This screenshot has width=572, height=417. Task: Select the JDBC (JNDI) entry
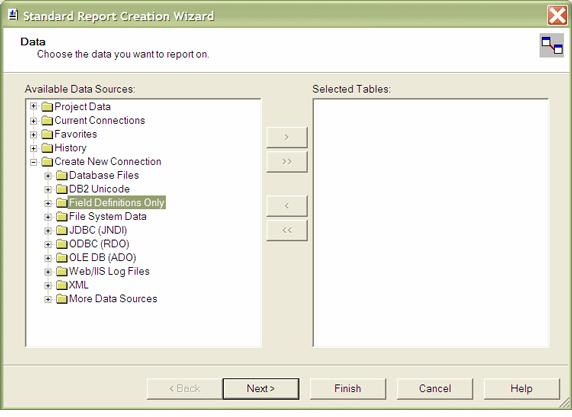(x=98, y=230)
